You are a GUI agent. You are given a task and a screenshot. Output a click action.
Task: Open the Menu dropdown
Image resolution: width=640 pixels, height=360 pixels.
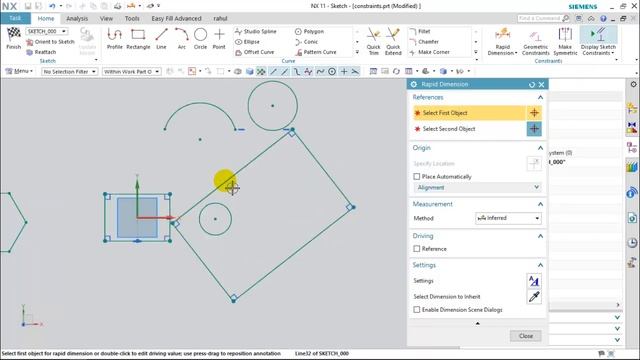point(19,71)
